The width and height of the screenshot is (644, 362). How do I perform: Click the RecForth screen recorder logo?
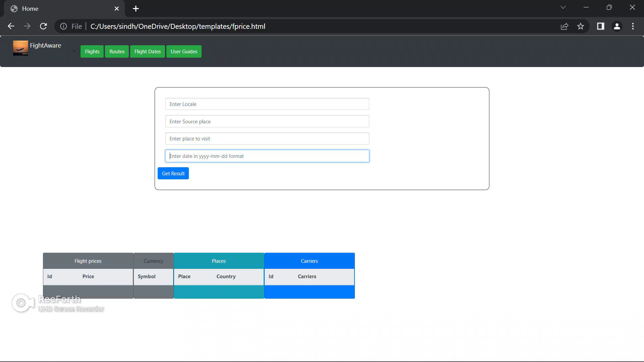point(22,303)
